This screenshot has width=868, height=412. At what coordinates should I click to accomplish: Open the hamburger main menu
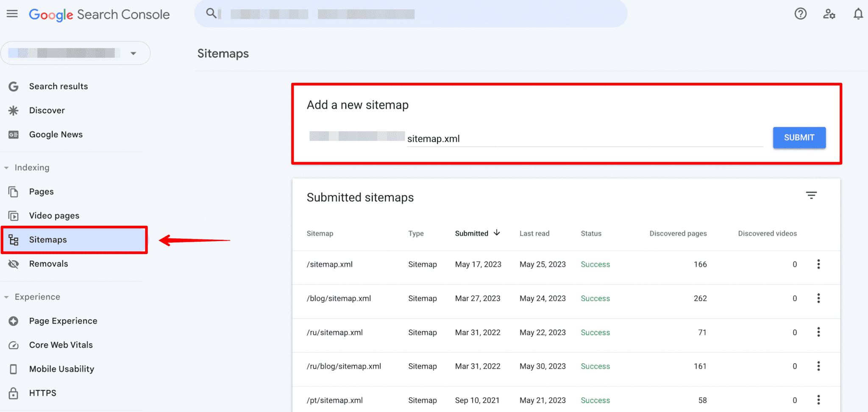click(12, 14)
